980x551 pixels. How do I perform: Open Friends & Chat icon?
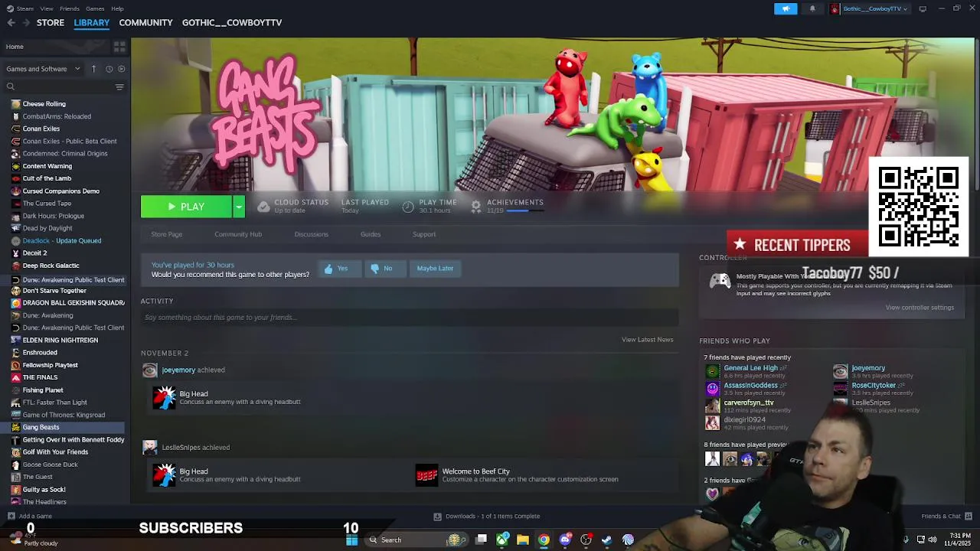coord(969,517)
